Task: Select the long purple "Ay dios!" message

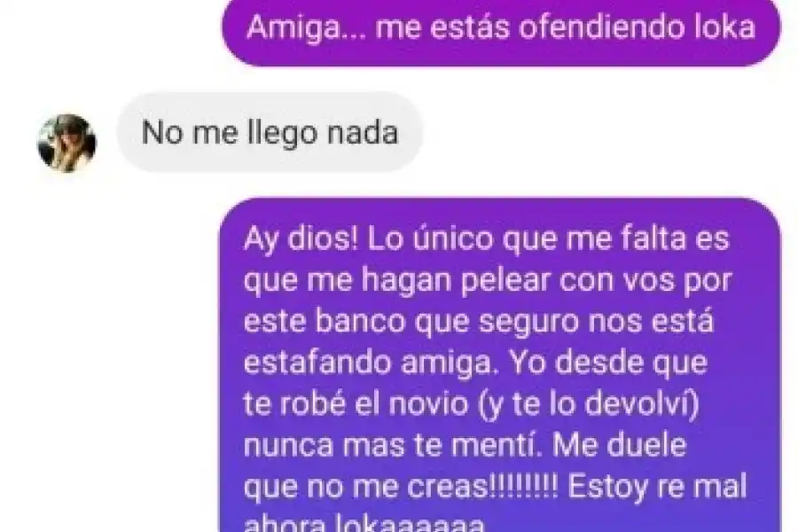Action: (x=500, y=364)
